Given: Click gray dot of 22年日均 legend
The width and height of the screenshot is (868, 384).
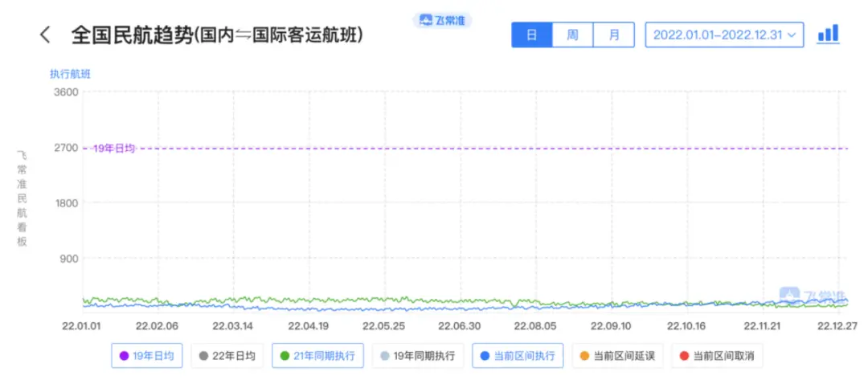Looking at the screenshot, I should pyautogui.click(x=204, y=356).
